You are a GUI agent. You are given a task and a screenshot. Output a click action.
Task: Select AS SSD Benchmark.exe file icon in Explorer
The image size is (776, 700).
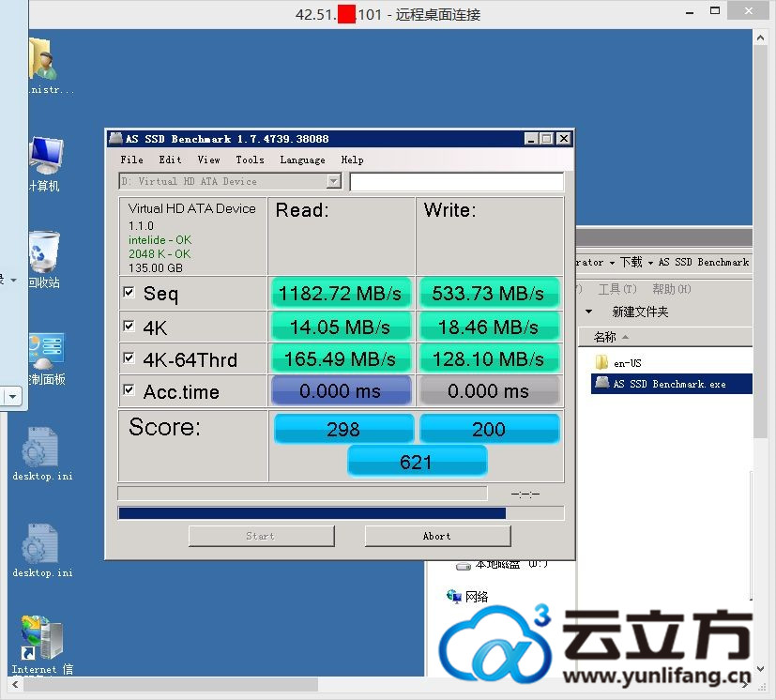(601, 383)
